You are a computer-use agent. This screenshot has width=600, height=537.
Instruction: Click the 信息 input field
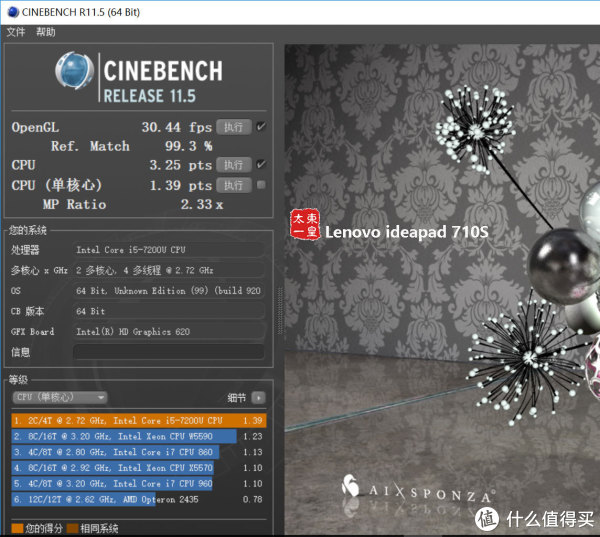point(169,352)
